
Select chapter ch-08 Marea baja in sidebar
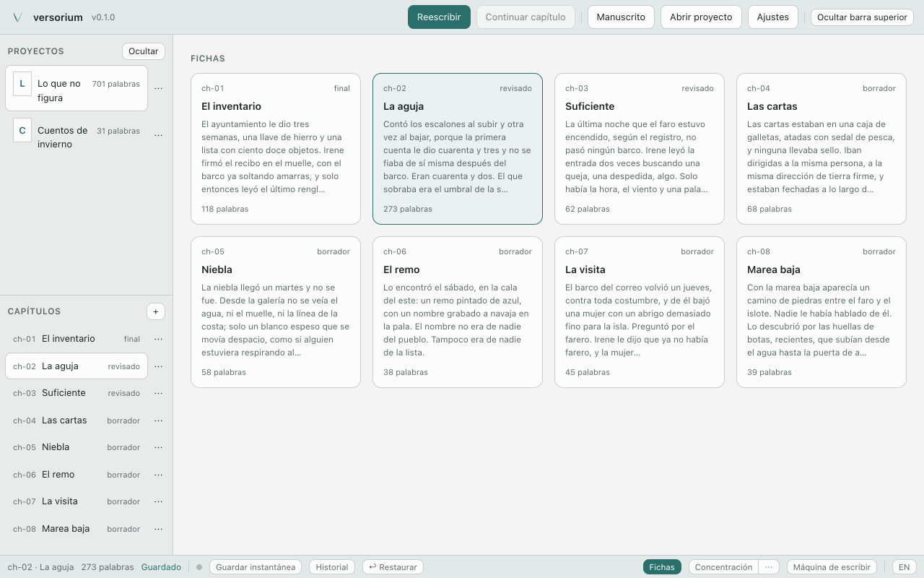click(x=77, y=529)
